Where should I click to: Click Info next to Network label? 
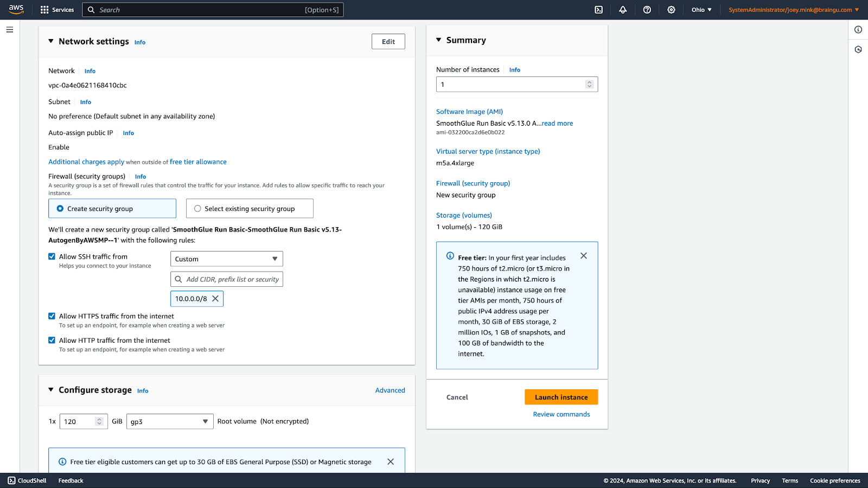90,71
